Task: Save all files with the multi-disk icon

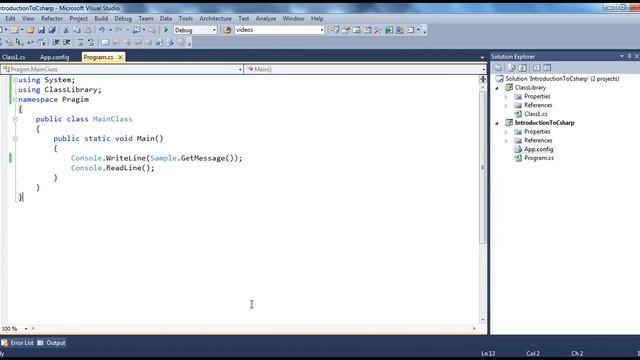Action: point(52,30)
